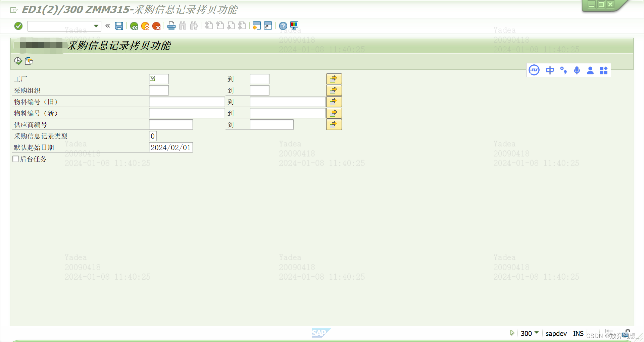Click the Find Next binoculars icon
Image resolution: width=644 pixels, height=342 pixels.
[194, 25]
